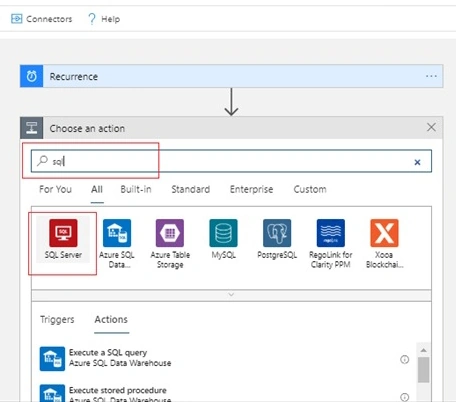Show info for Execute a SQL query
Screen dimensions: 456x402
[x=404, y=359]
